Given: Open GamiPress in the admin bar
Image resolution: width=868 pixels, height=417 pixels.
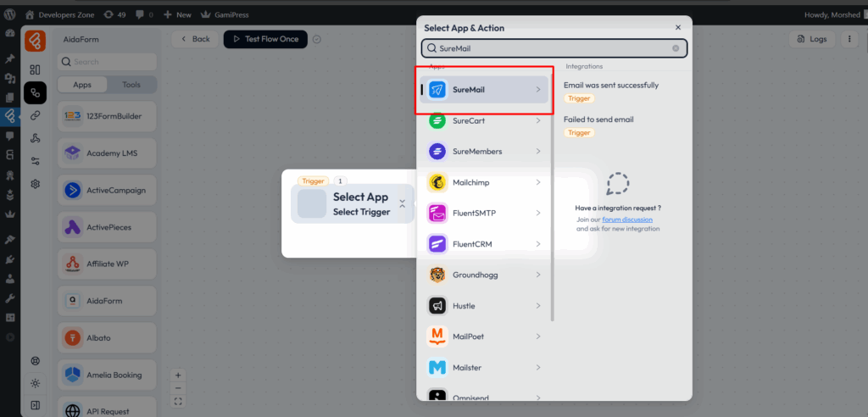Looking at the screenshot, I should (226, 15).
